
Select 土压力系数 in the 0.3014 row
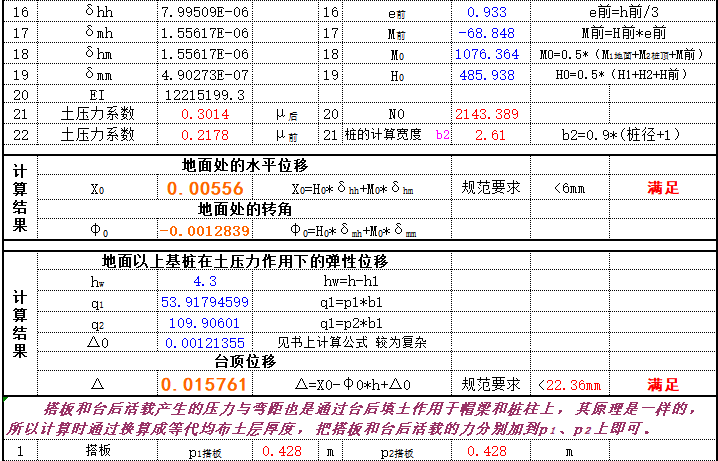point(97,114)
